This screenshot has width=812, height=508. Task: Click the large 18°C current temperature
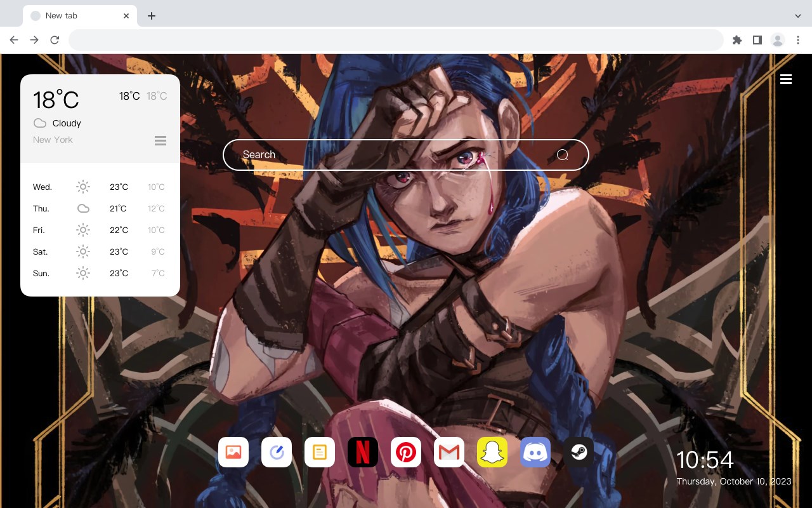coord(56,100)
